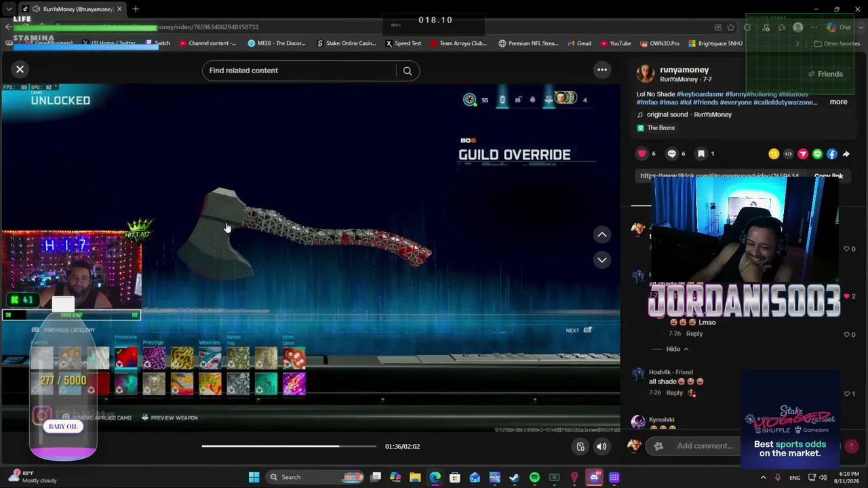
Task: Open the three-dot more options menu
Action: click(x=601, y=70)
